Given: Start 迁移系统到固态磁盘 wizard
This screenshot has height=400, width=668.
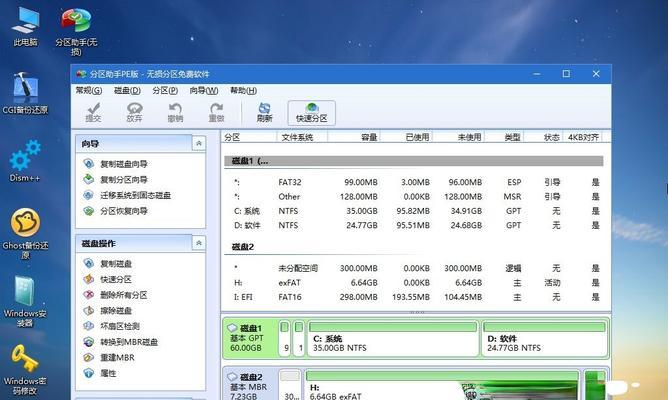Looking at the screenshot, I should point(135,196).
